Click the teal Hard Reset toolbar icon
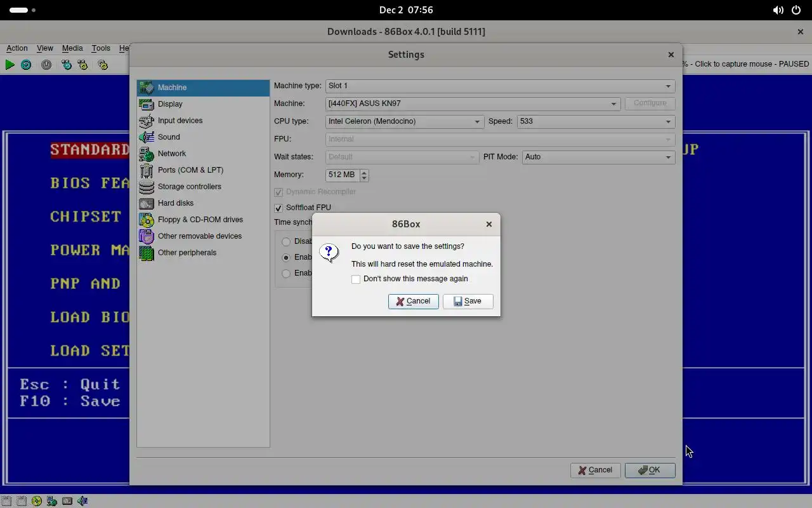 point(26,65)
